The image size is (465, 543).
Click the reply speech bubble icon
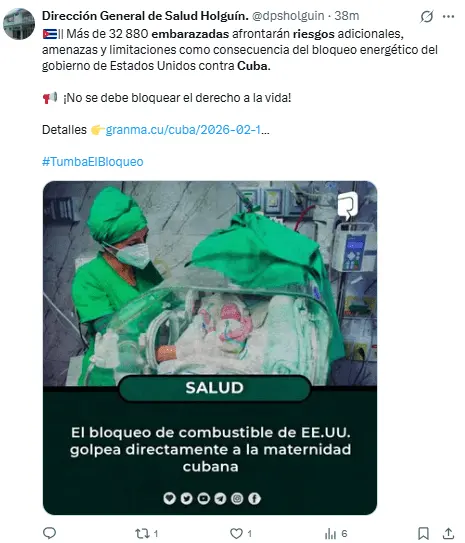coord(49,533)
